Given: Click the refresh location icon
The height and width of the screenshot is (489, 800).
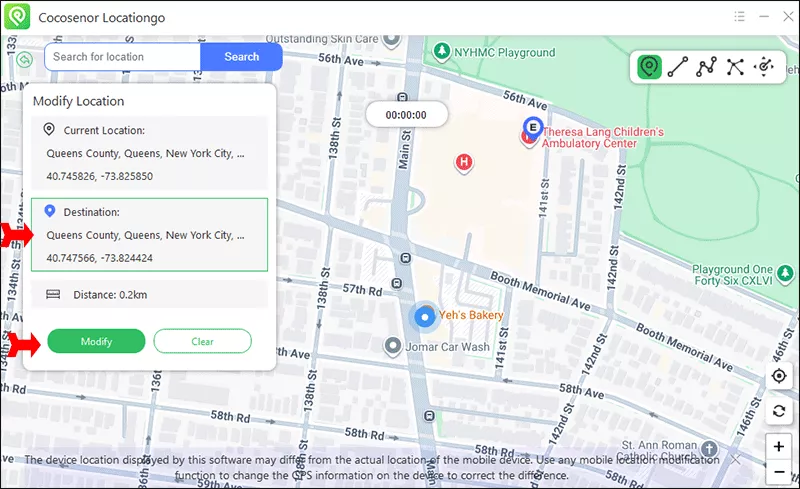Looking at the screenshot, I should pos(779,410).
